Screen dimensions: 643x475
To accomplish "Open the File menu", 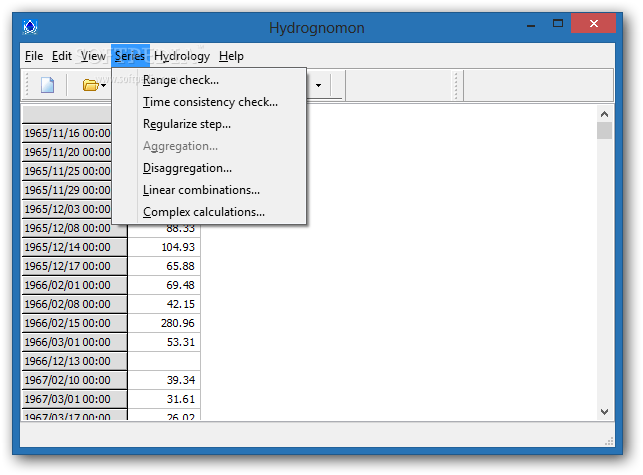I will click(34, 56).
